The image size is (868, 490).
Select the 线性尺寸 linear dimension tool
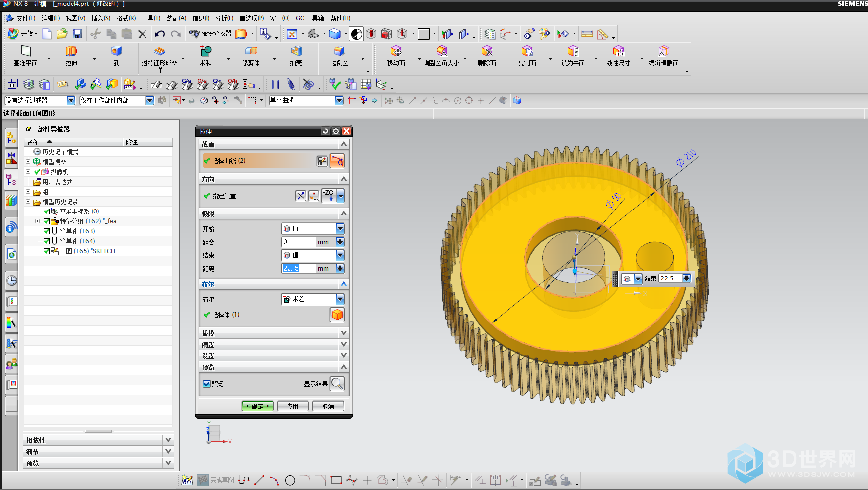tap(618, 56)
